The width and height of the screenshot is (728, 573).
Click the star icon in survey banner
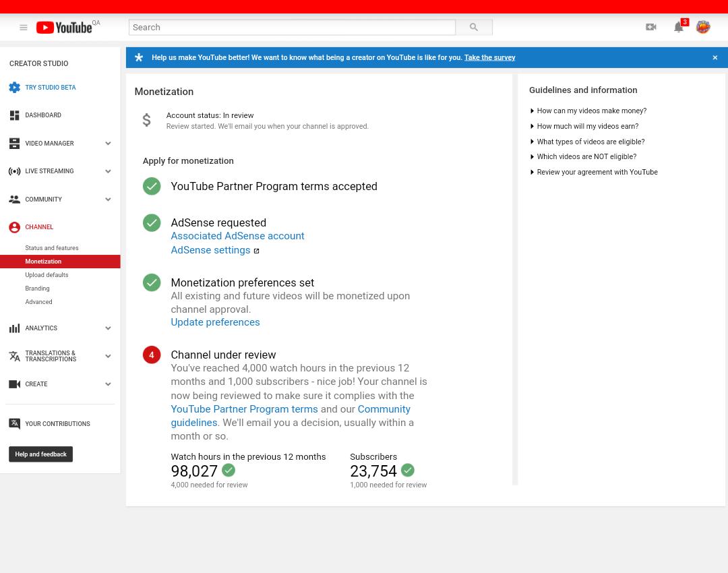pos(139,57)
